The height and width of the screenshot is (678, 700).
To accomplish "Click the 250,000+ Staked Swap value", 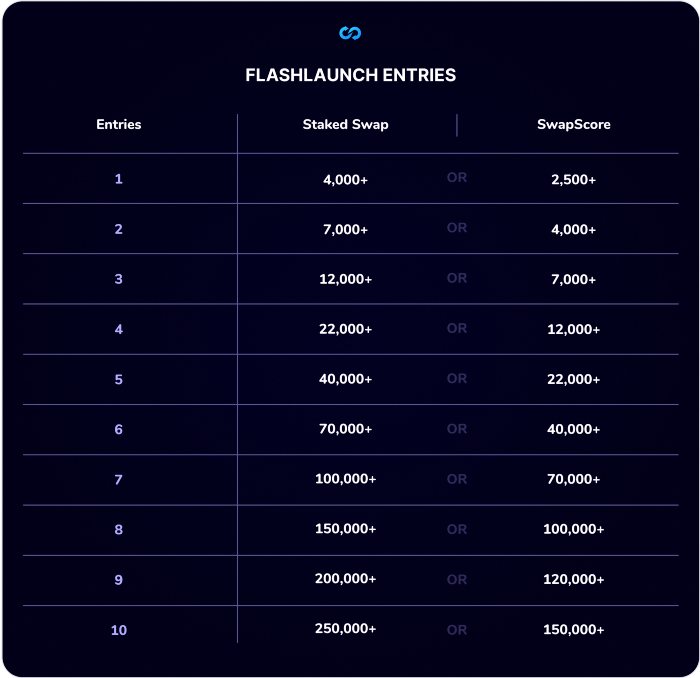I will pos(346,629).
